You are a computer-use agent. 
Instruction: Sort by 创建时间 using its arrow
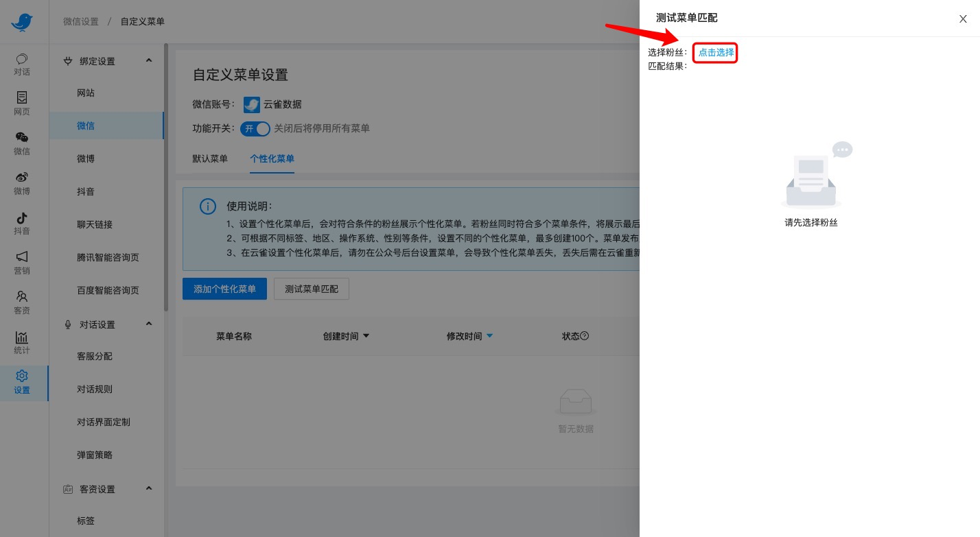366,336
